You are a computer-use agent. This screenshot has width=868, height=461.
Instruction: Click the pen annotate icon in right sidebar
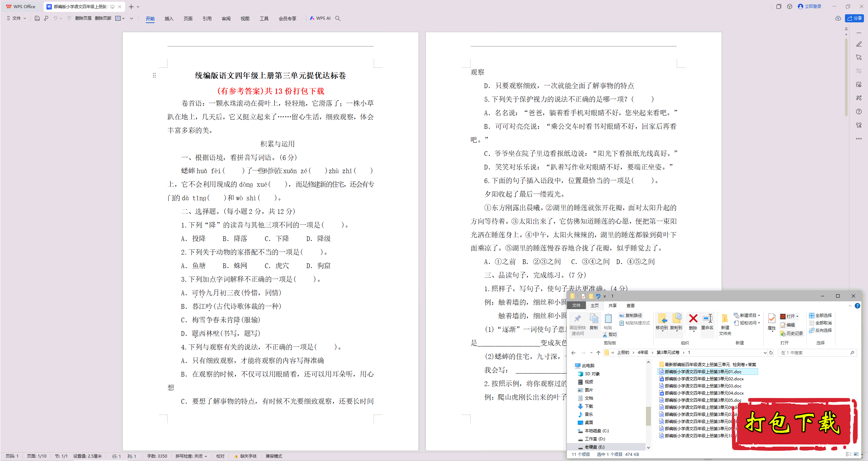click(x=859, y=44)
